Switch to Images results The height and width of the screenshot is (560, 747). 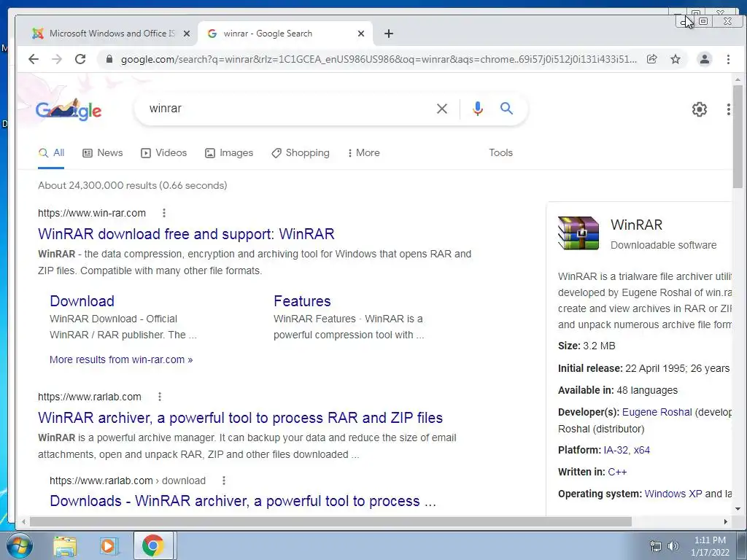click(228, 153)
